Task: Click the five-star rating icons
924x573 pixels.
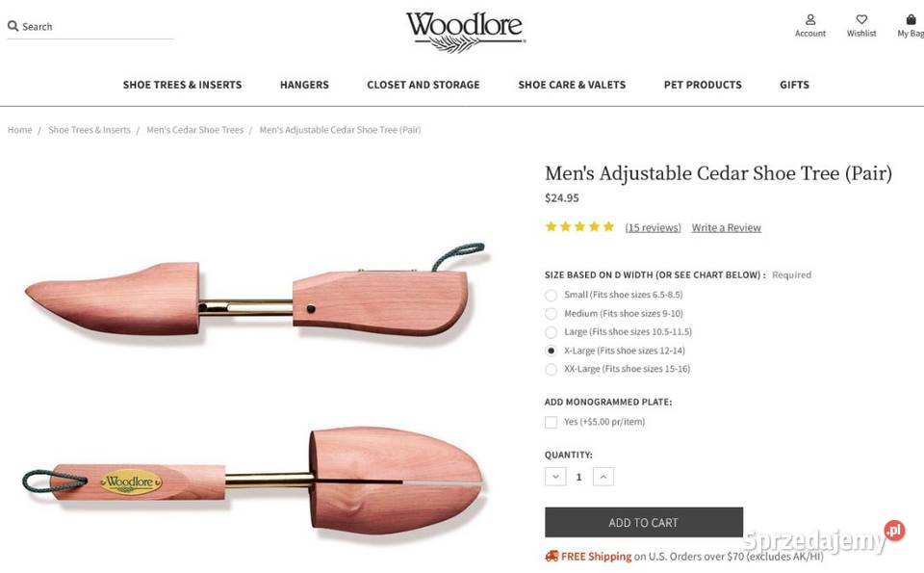Action: point(579,227)
